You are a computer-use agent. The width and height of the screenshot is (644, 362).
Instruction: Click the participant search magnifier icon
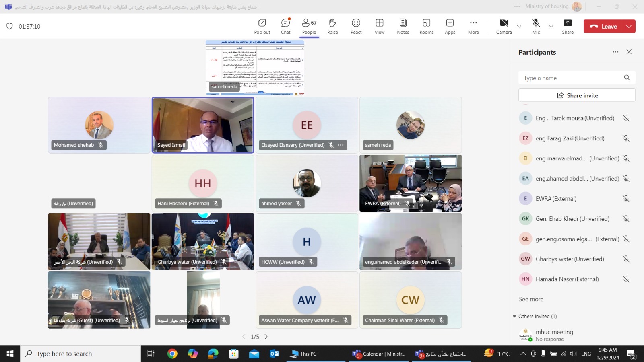coord(627,78)
